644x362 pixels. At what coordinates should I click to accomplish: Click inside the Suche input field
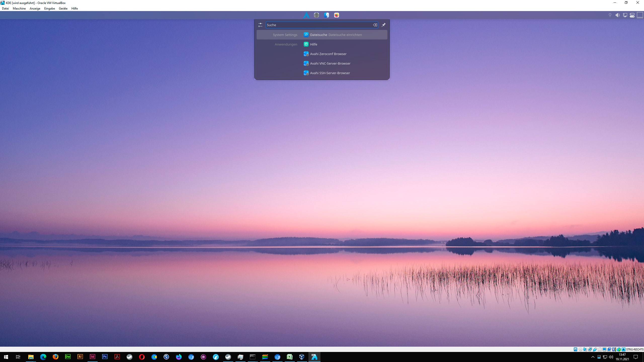(319, 25)
